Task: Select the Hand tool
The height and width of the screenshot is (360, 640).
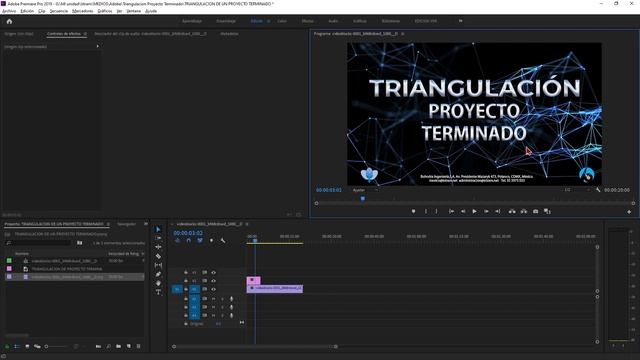Action: [x=158, y=283]
